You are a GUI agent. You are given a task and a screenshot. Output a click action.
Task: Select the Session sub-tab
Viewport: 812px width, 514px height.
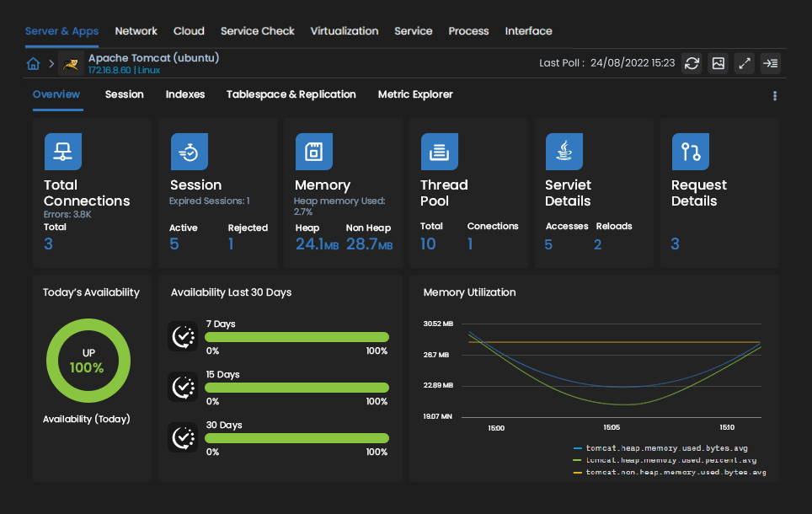[125, 94]
